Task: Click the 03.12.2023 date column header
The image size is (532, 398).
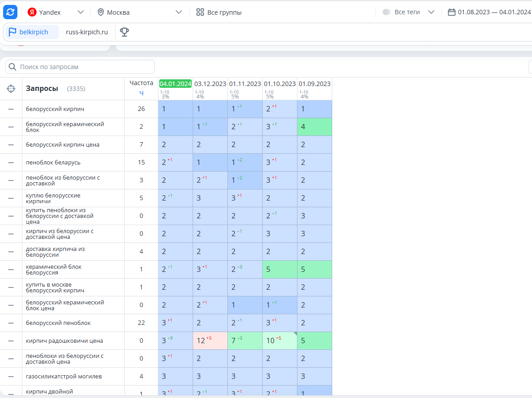Action: point(210,84)
